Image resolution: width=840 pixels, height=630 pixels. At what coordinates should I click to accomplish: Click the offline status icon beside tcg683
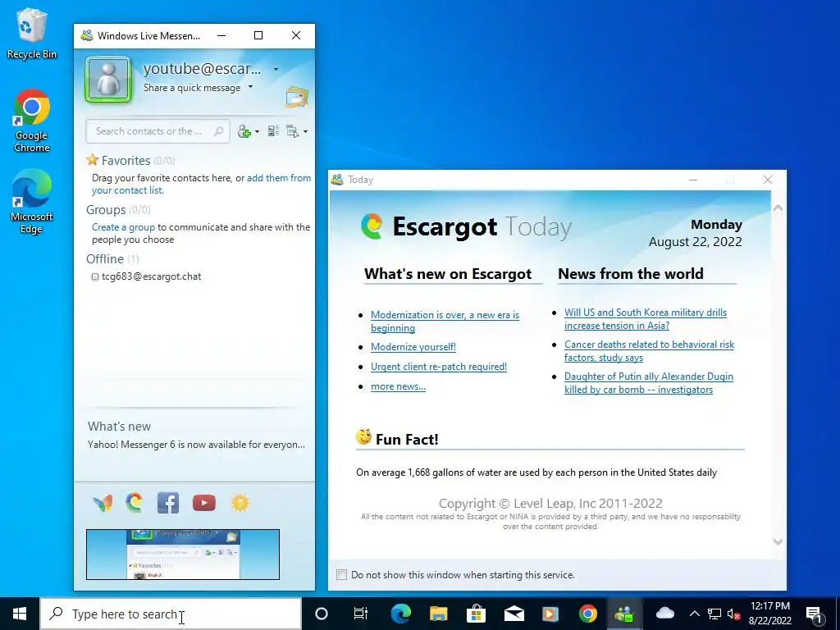(95, 277)
